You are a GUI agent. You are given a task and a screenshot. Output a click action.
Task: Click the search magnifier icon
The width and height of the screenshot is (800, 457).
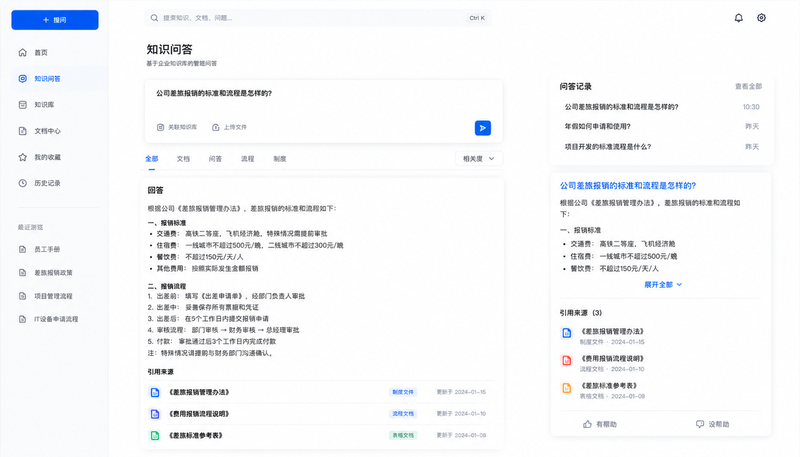click(x=154, y=18)
